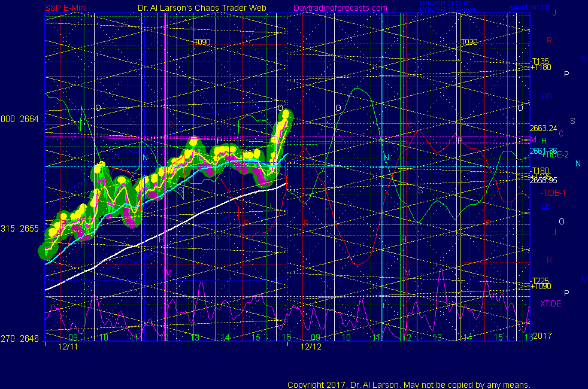Click the '2017' year label
The height and width of the screenshot is (389, 588).
542,336
